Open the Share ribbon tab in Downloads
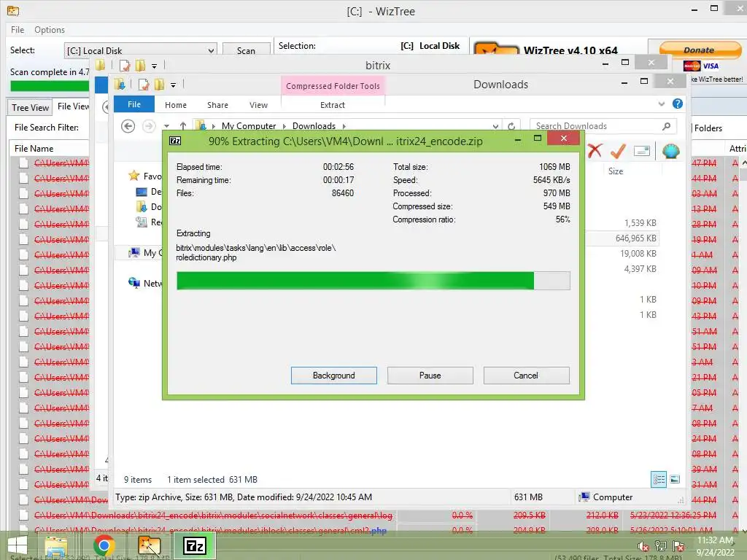 point(217,105)
